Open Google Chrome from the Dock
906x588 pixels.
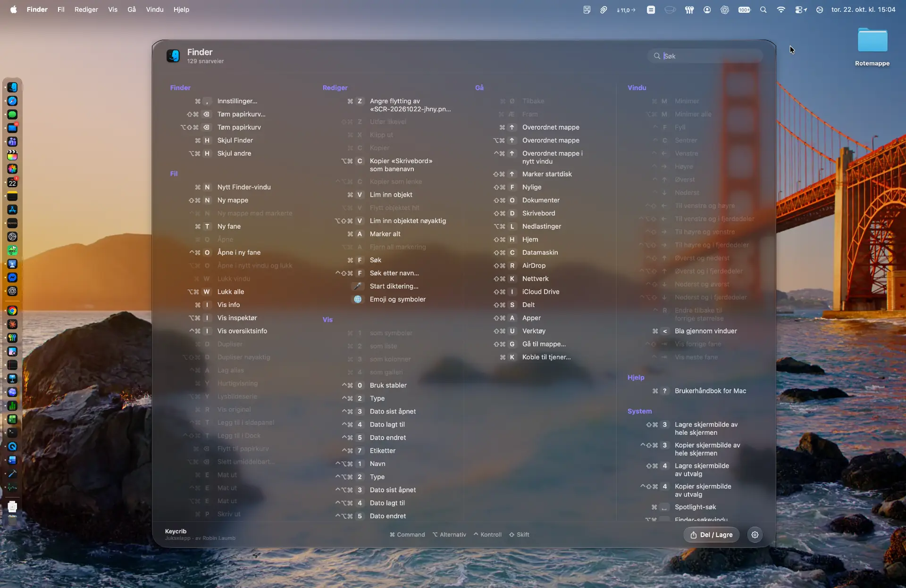coord(13,311)
